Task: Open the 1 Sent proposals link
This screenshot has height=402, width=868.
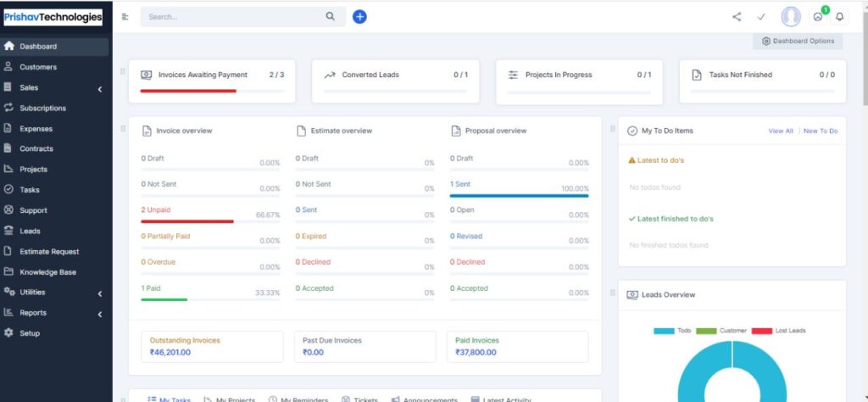Action: pyautogui.click(x=460, y=184)
